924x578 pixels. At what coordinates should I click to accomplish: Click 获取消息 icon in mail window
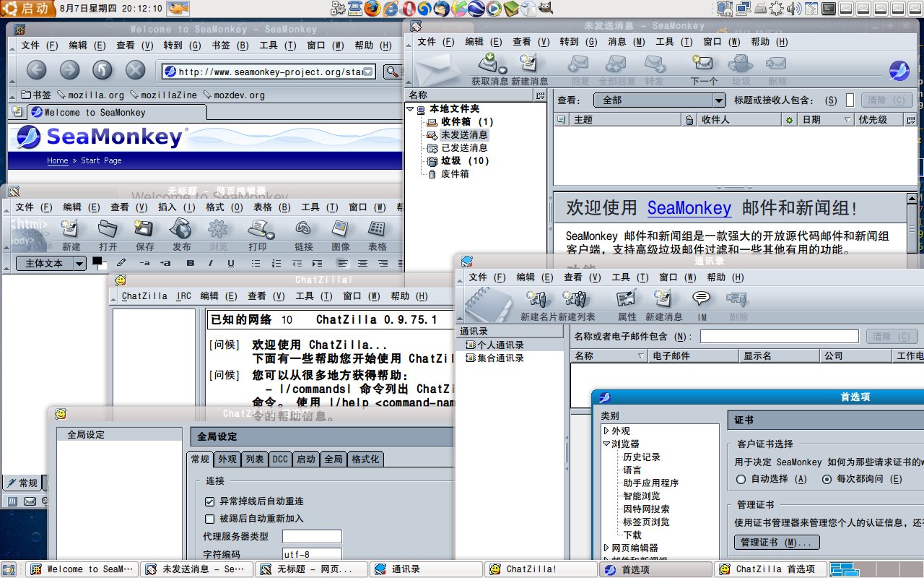[x=490, y=64]
